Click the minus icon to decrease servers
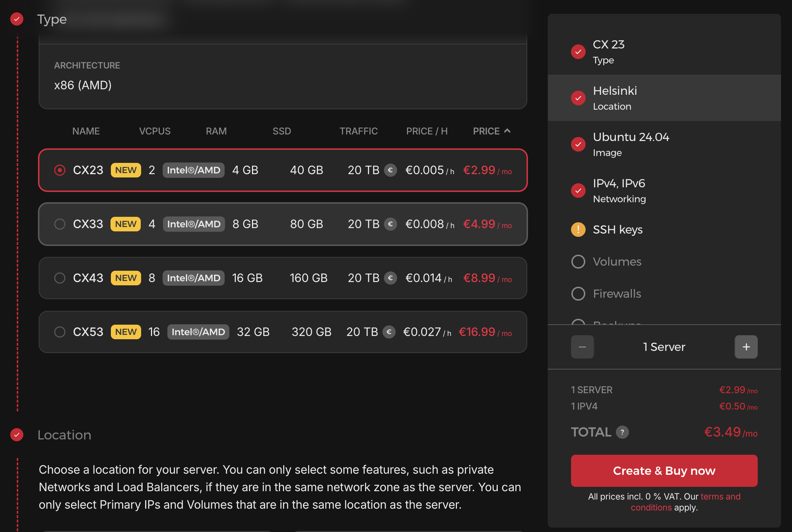The height and width of the screenshot is (532, 792). [x=582, y=347]
